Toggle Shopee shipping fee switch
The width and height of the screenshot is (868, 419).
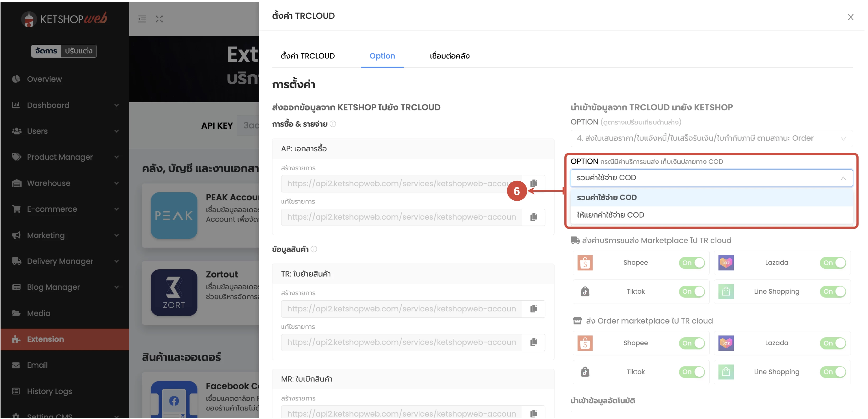click(x=692, y=263)
